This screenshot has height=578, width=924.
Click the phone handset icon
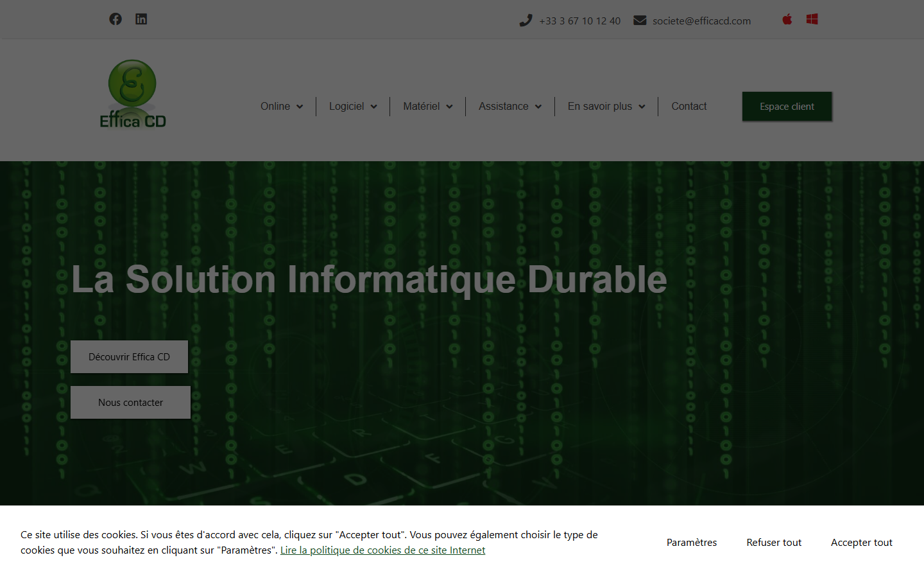coord(526,21)
